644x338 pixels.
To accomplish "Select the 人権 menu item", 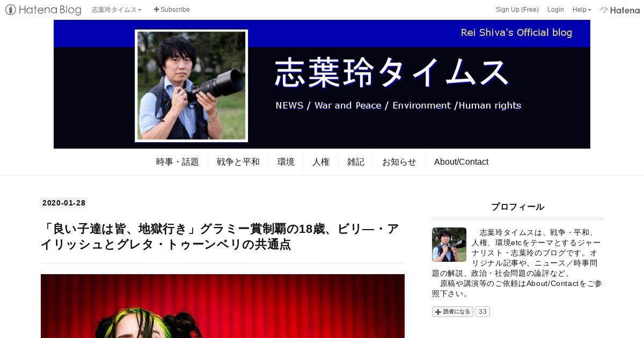I will [321, 162].
